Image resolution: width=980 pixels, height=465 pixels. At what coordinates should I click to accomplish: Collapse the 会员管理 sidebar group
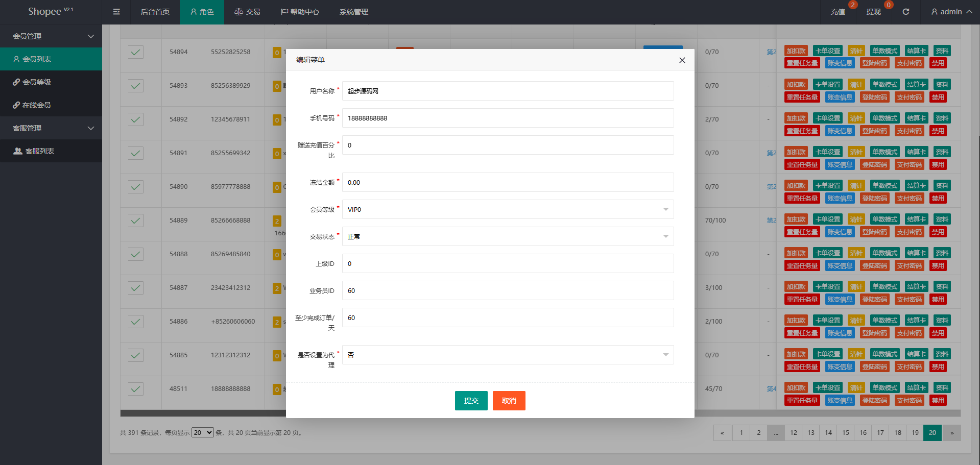tap(51, 36)
